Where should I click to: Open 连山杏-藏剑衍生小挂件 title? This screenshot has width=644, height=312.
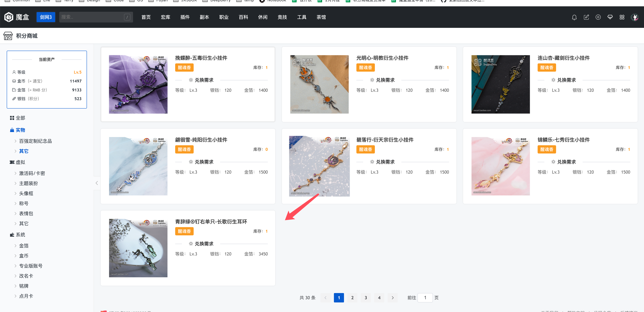pyautogui.click(x=563, y=58)
